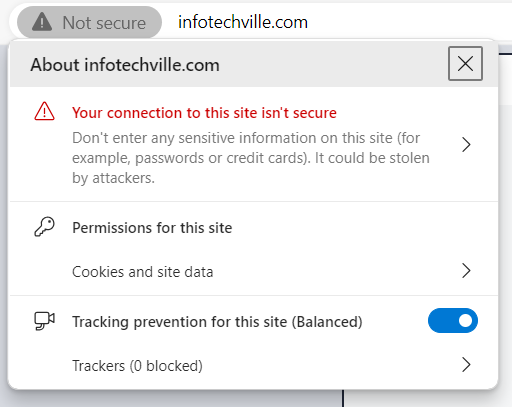The height and width of the screenshot is (407, 512).
Task: Select Permissions for this site
Action: tap(152, 228)
